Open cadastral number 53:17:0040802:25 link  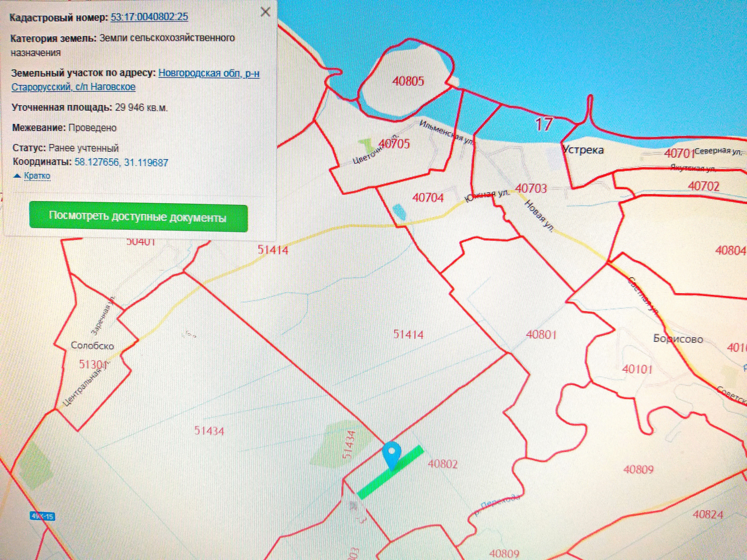[x=149, y=17]
